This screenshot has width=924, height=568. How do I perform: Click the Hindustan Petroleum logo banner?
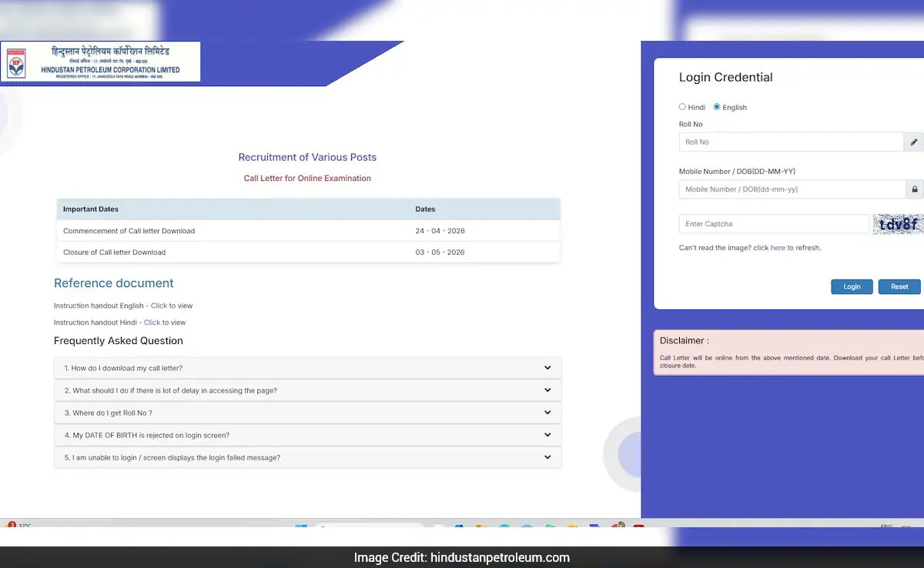click(x=100, y=62)
